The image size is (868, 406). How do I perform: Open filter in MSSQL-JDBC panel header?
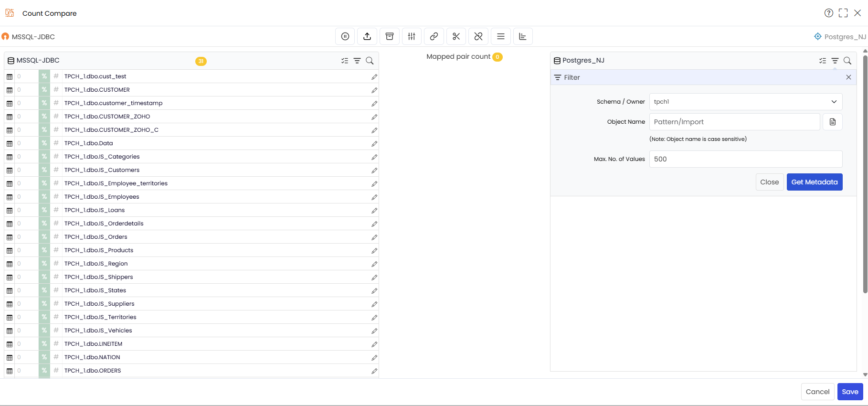click(357, 61)
